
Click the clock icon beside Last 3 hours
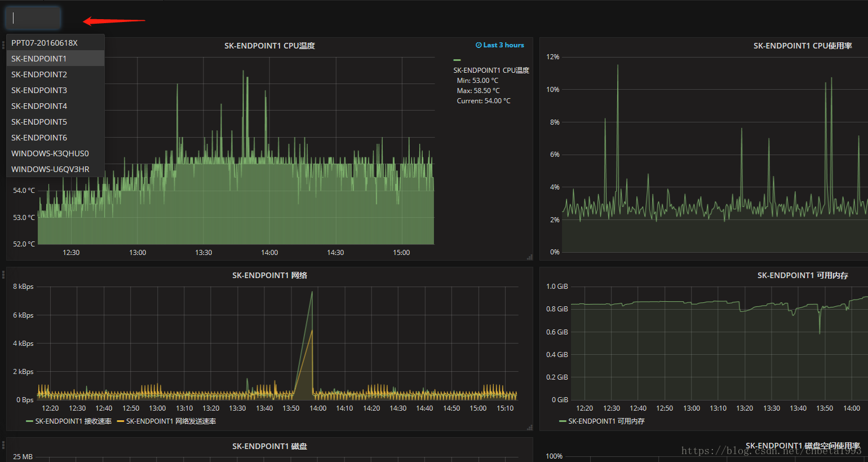pos(479,45)
